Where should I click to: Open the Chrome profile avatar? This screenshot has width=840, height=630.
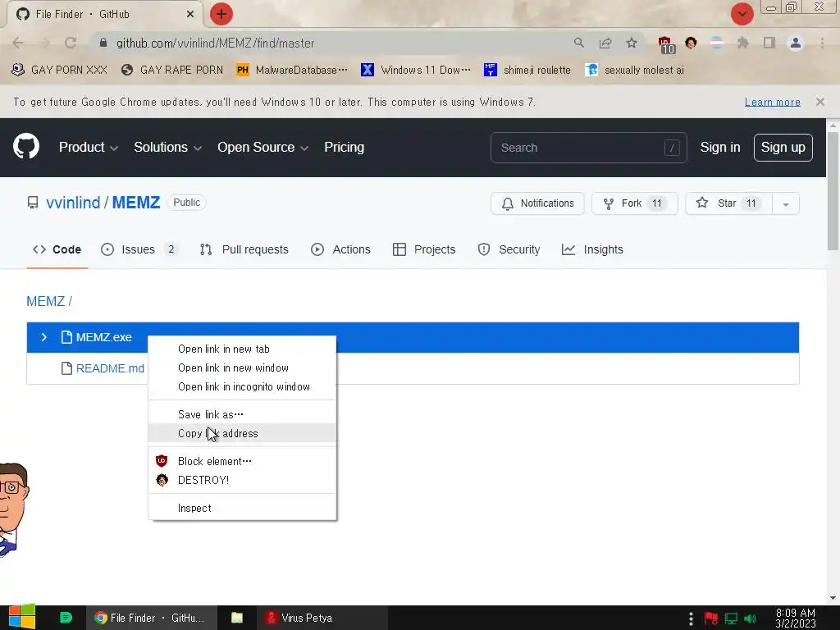pyautogui.click(x=796, y=43)
